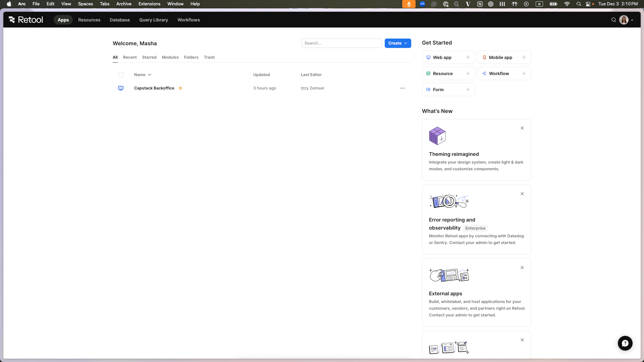Add a new Web app via plus
Image resolution: width=644 pixels, height=362 pixels.
[x=468, y=57]
